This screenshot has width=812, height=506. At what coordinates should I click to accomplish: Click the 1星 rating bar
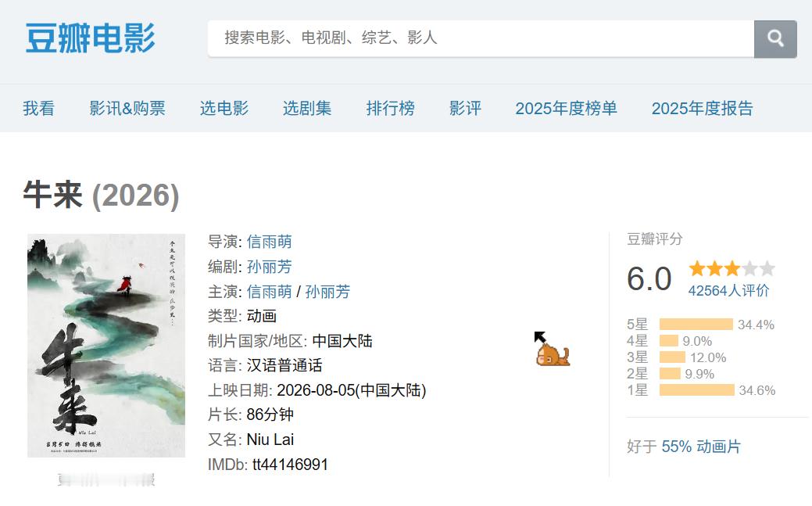pos(696,390)
